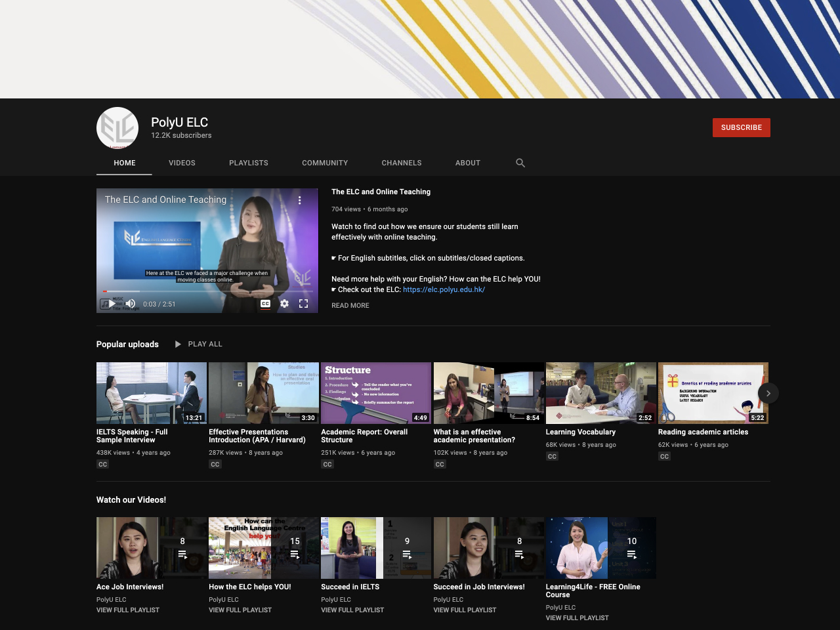Click the 'Reading academic articles' video title
The width and height of the screenshot is (840, 630).
(703, 432)
